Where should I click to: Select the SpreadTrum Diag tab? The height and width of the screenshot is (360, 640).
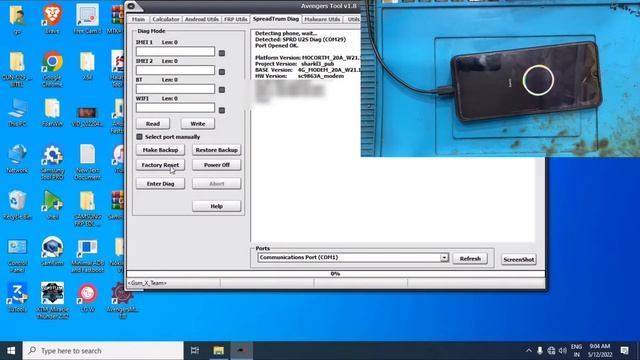(276, 19)
